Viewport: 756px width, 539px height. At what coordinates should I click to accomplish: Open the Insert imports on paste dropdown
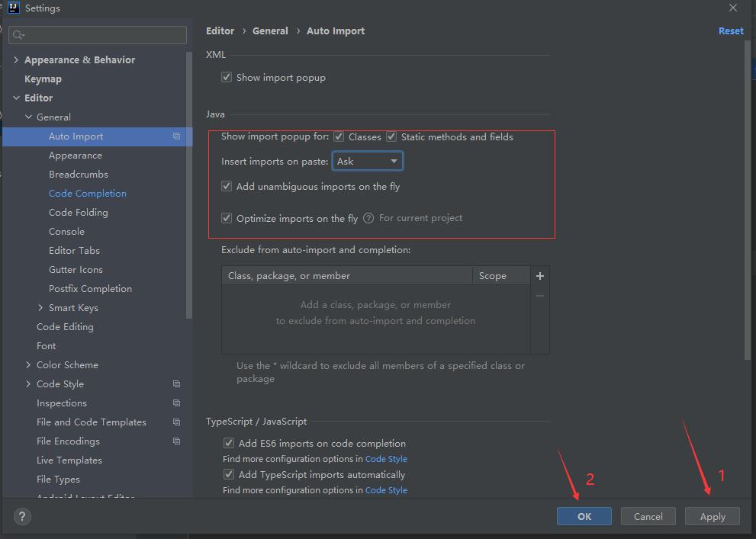click(368, 162)
